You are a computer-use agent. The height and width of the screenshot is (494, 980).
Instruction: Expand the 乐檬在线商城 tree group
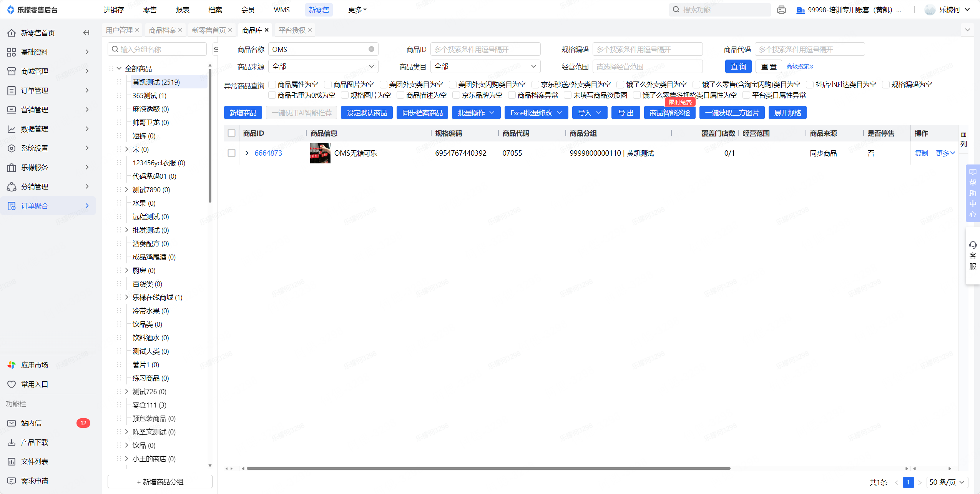pos(126,297)
